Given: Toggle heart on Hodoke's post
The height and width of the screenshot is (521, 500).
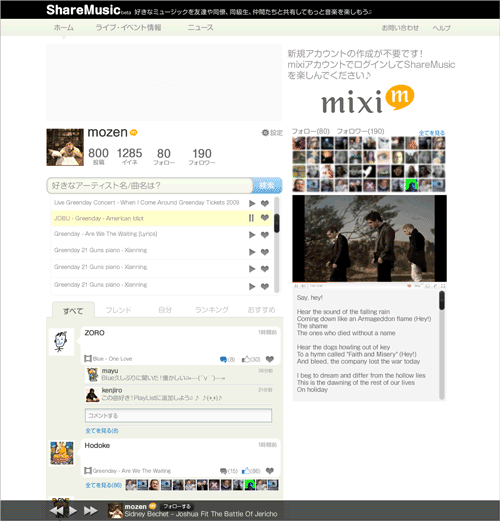Looking at the screenshot, I should [x=270, y=471].
